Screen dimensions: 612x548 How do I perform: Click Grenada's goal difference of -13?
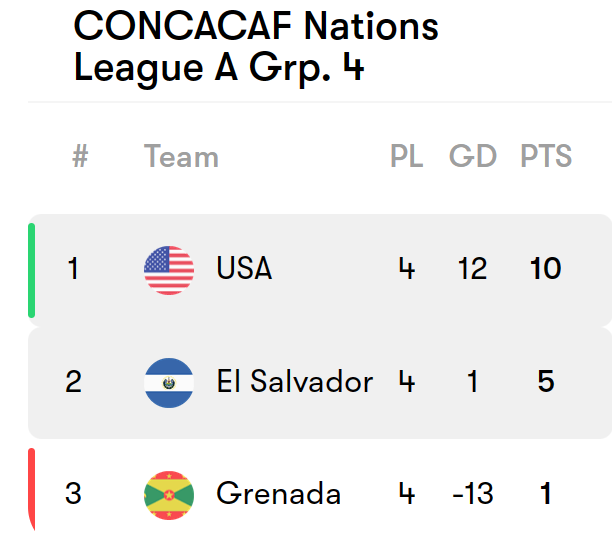(471, 494)
